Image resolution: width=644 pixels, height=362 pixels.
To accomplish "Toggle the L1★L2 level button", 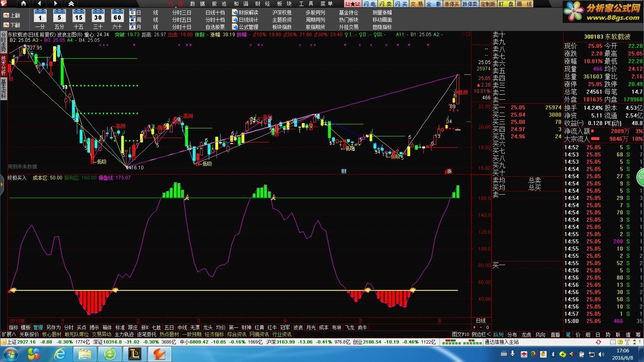I will (x=353, y=4).
